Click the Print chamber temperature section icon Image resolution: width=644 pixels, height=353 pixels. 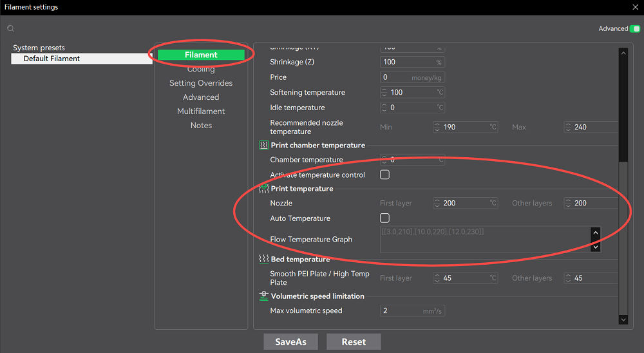[x=263, y=146]
